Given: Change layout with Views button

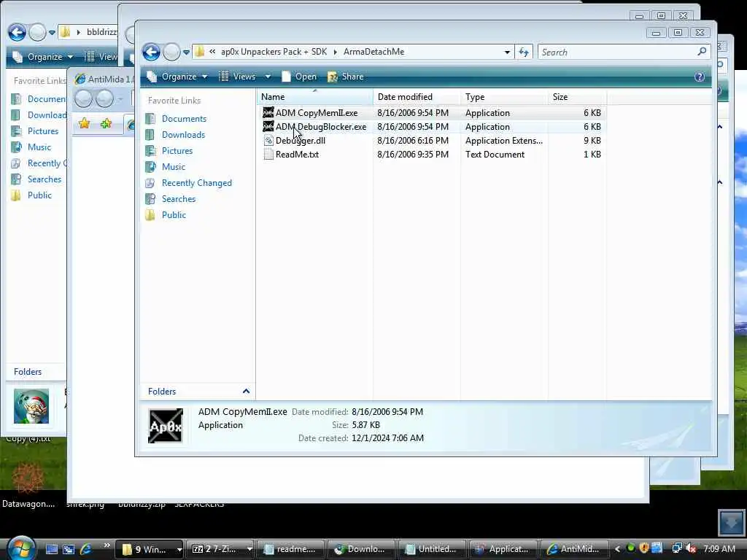Looking at the screenshot, I should coord(237,77).
